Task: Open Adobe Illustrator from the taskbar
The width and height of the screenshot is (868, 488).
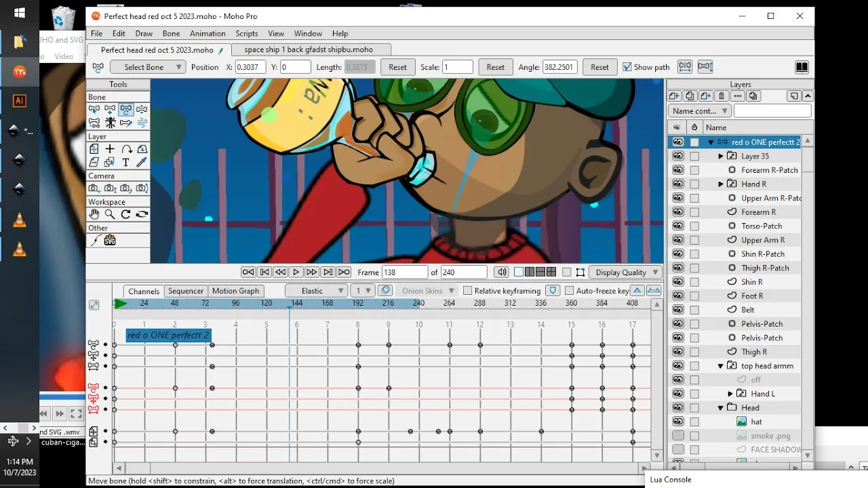Action: [20, 101]
